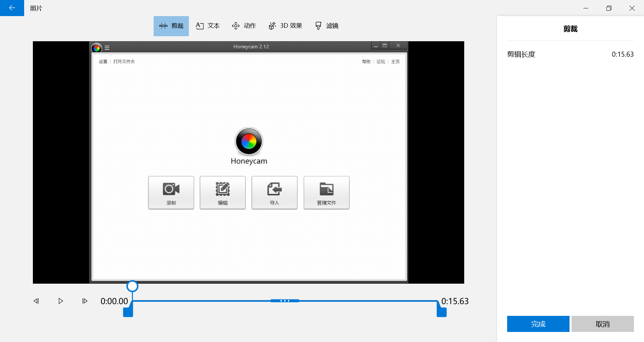Click the 0:15.63 end time by timeline
Image resolution: width=644 pixels, height=342 pixels.
click(455, 301)
